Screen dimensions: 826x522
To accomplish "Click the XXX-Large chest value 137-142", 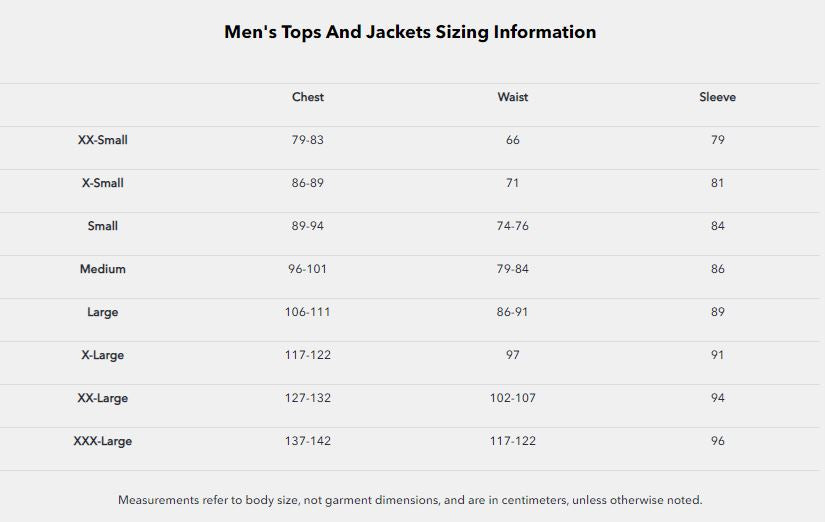I will 308,441.
